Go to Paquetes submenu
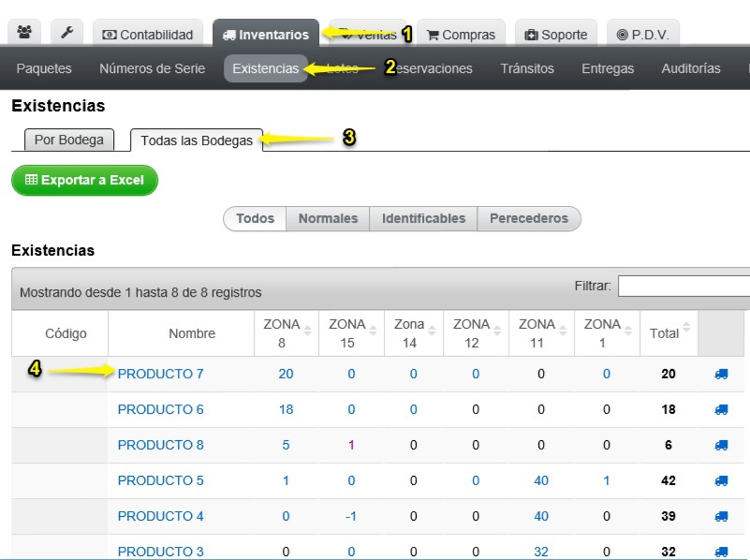 pyautogui.click(x=44, y=68)
